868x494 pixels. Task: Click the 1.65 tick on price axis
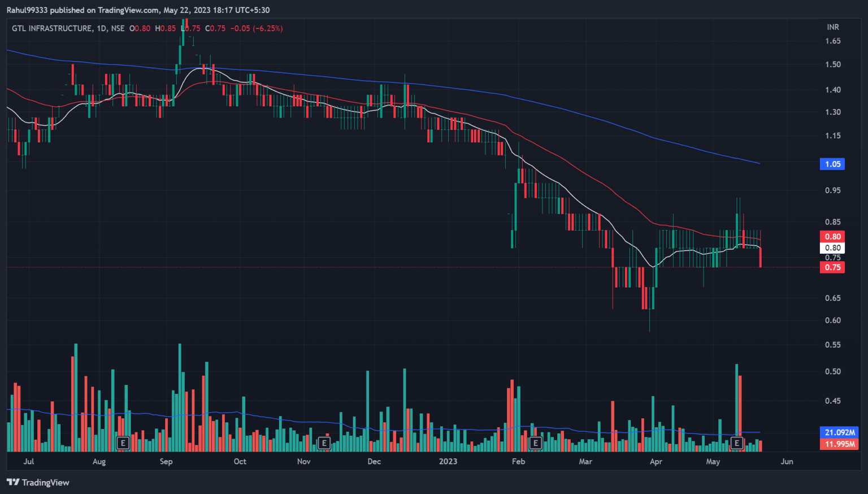832,41
